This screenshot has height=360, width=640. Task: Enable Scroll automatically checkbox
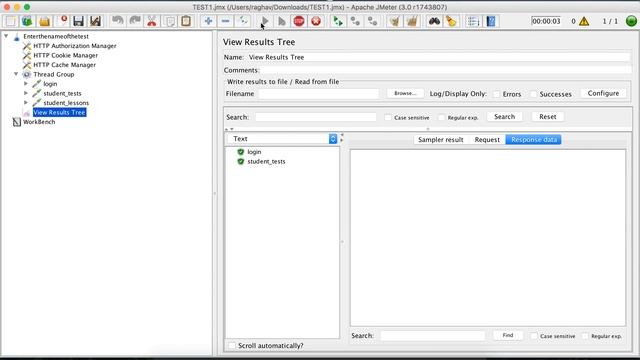(x=232, y=346)
